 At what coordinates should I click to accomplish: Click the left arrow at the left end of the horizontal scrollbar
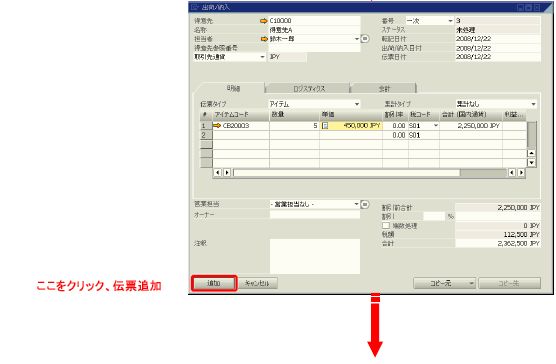[218, 173]
